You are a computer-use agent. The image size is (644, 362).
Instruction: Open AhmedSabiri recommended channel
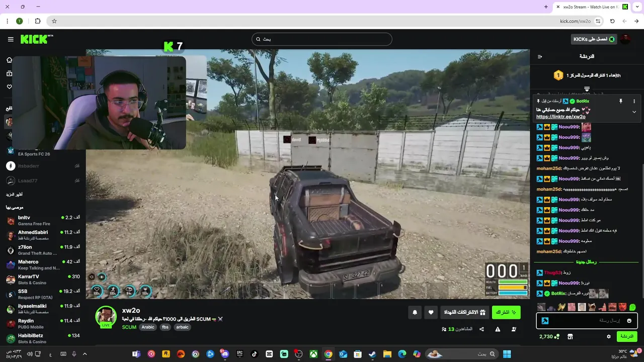43,235
